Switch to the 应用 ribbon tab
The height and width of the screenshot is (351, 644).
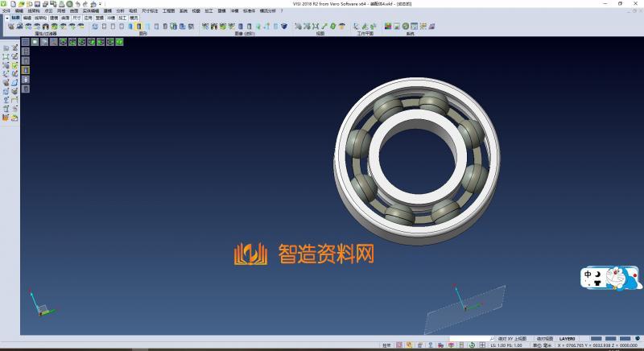89,18
